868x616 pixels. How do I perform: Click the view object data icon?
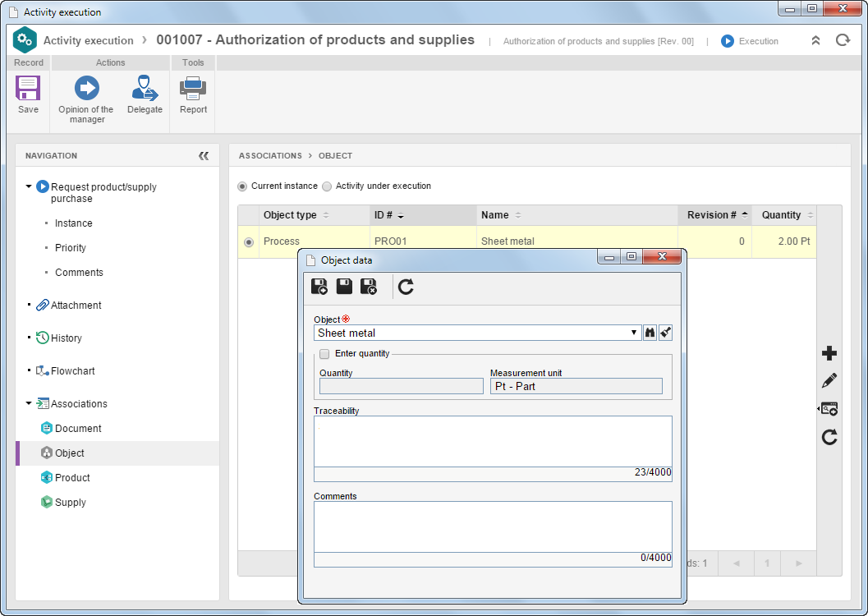[x=829, y=409]
